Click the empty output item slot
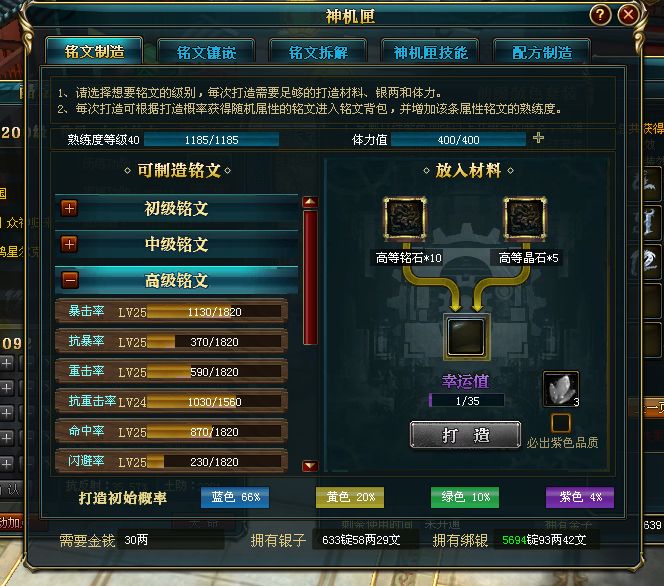The width and height of the screenshot is (664, 586). coord(466,337)
